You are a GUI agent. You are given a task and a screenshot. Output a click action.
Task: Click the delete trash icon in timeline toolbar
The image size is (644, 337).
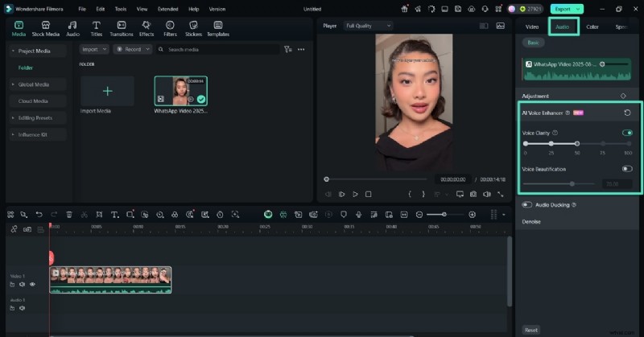click(68, 215)
